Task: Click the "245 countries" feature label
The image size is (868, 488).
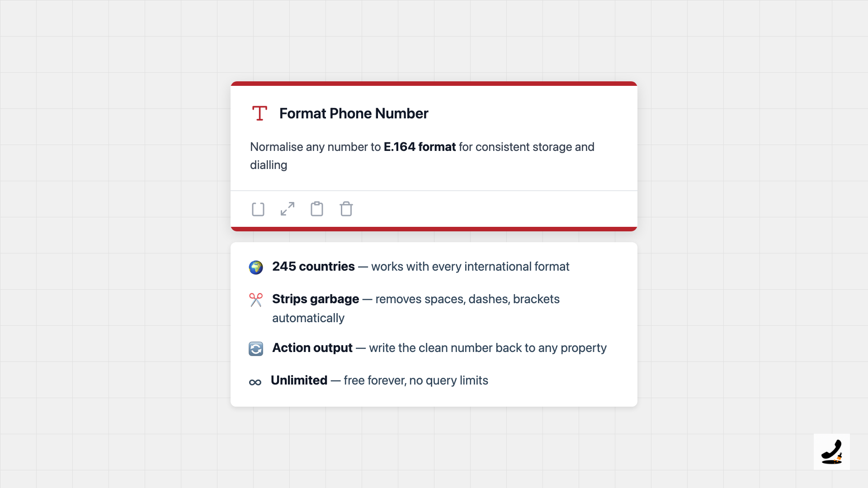Action: pyautogui.click(x=313, y=267)
